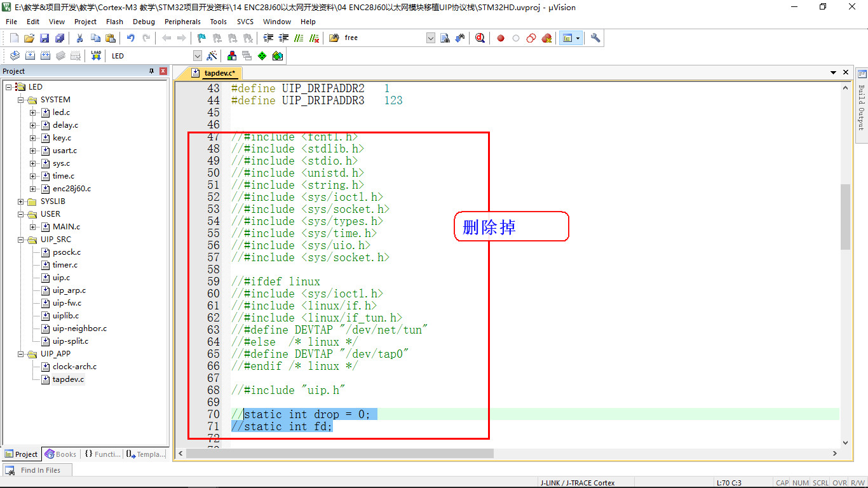Image resolution: width=868 pixels, height=488 pixels.
Task: Rebuild all target files
Action: click(x=44, y=55)
